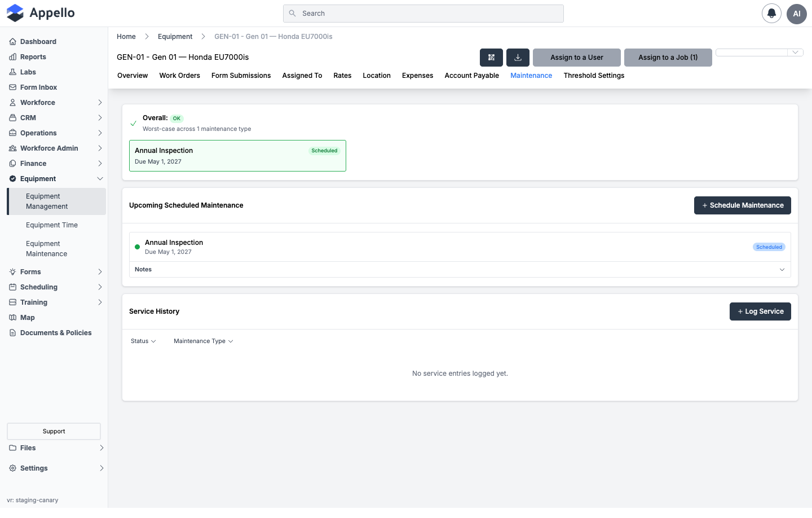Expand the Notes section chevron
This screenshot has width=812, height=518.
tap(782, 270)
